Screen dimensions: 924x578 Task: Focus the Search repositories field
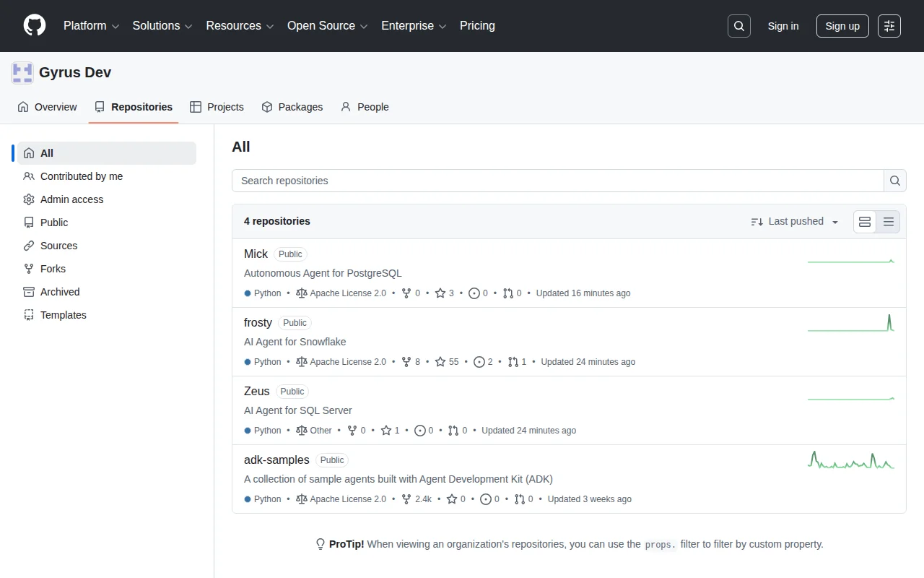(x=558, y=181)
